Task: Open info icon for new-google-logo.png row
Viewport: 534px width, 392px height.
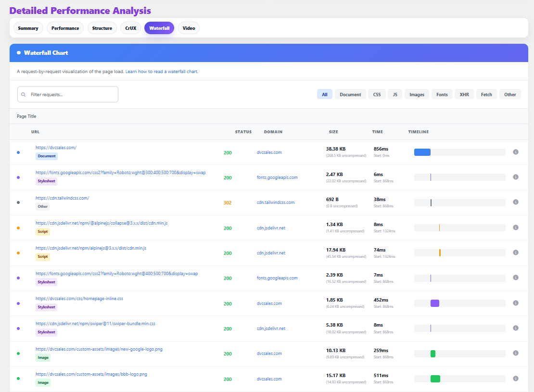Action: point(516,354)
